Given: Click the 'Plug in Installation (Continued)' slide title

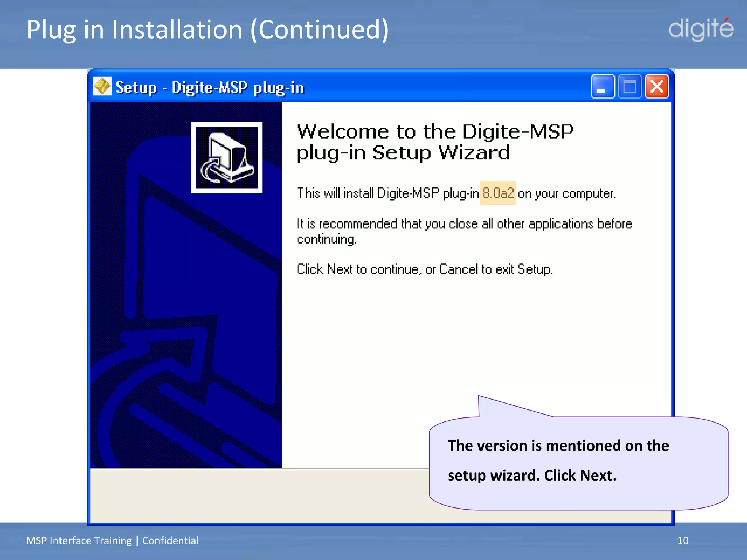Looking at the screenshot, I should coord(208,30).
